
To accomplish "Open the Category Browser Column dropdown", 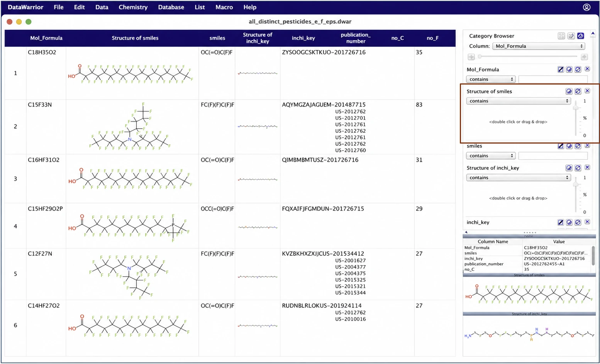I will (539, 46).
